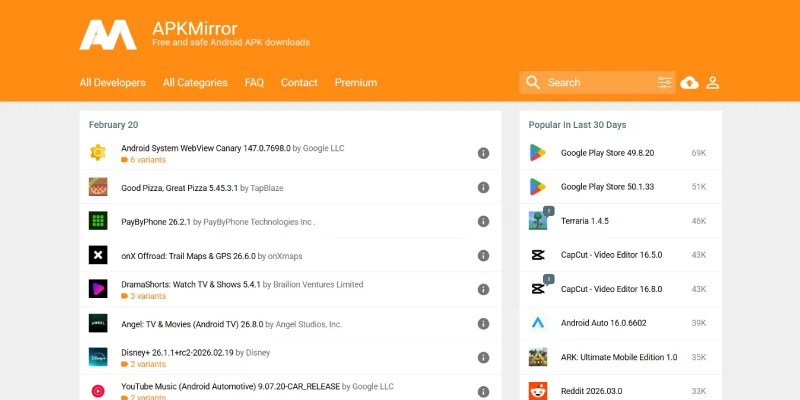The image size is (800, 400).
Task: Open onX Offroad: Trail Maps & GPS 26.6.0
Action: coord(188,256)
